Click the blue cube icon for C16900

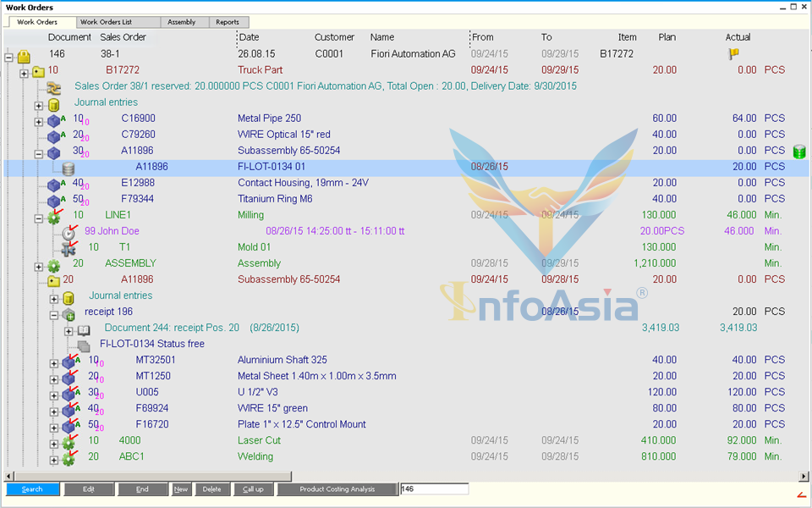pos(54,121)
